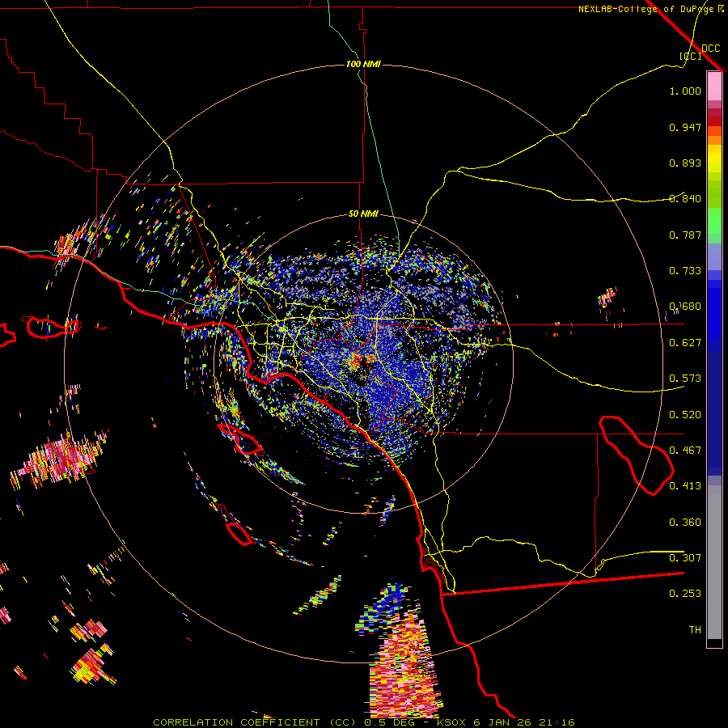Viewport: 728px width, 728px height.
Task: Click the Correlation Coefficient caption at bottom
Action: [363, 722]
